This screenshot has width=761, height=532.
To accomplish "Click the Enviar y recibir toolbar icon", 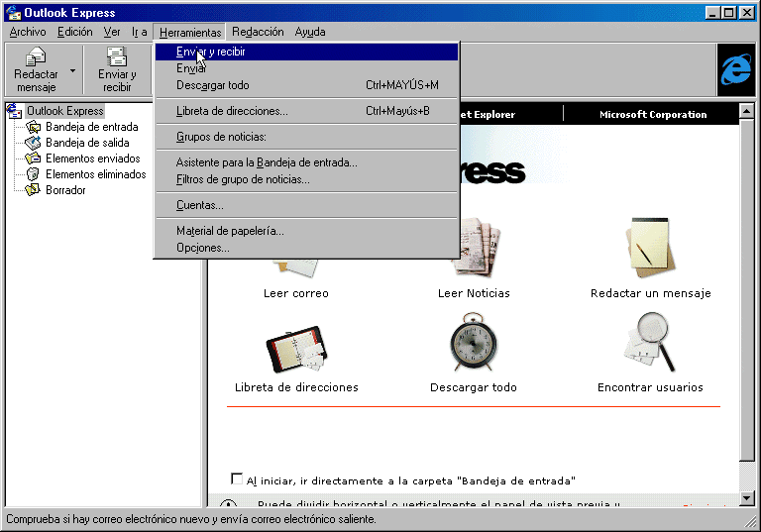I will 117,58.
